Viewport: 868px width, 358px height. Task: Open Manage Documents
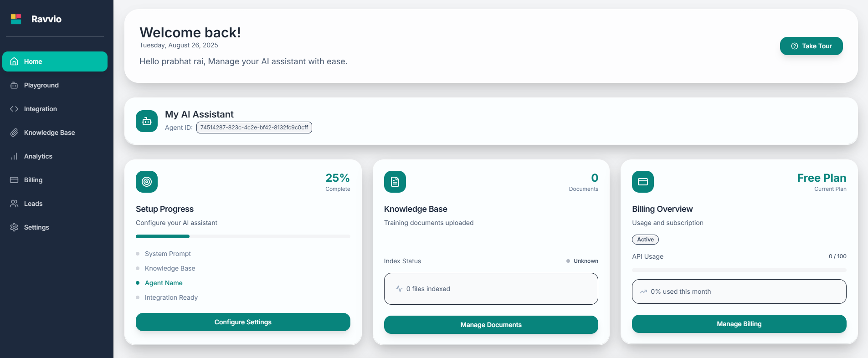point(491,325)
